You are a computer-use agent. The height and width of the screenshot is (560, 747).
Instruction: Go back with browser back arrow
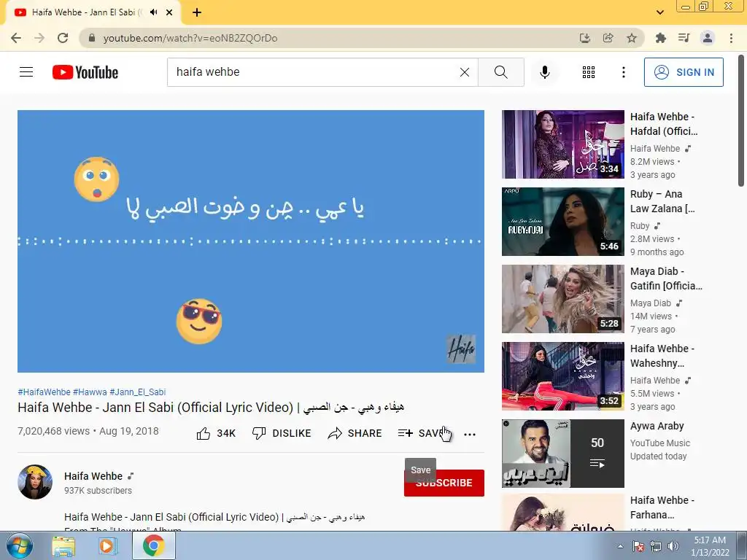click(16, 38)
